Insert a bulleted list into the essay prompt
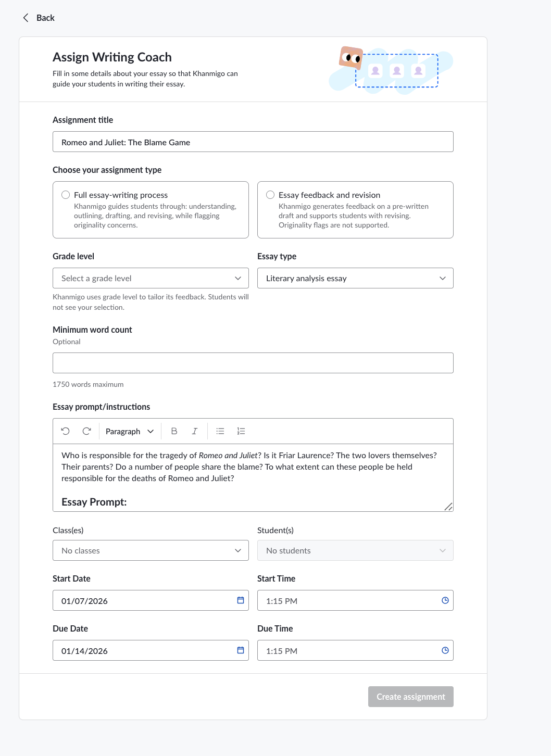The image size is (551, 756). click(x=220, y=431)
